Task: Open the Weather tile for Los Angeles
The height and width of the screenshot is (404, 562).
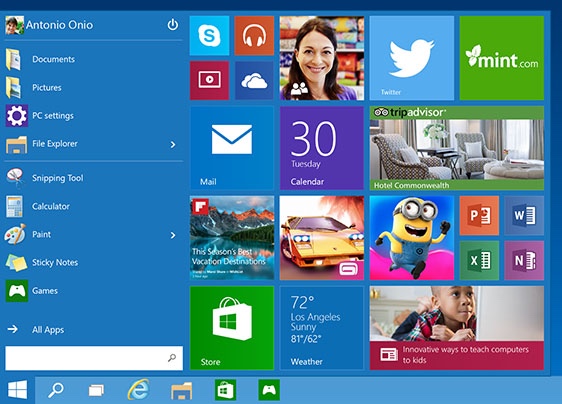Action: coord(322,328)
